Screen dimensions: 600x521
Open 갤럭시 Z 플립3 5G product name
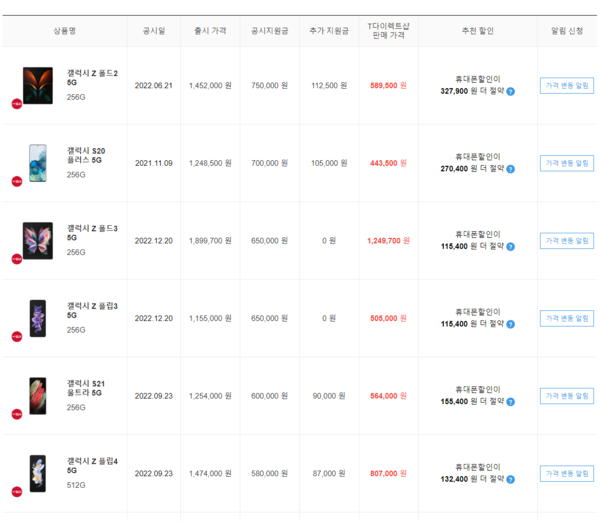pos(92,311)
